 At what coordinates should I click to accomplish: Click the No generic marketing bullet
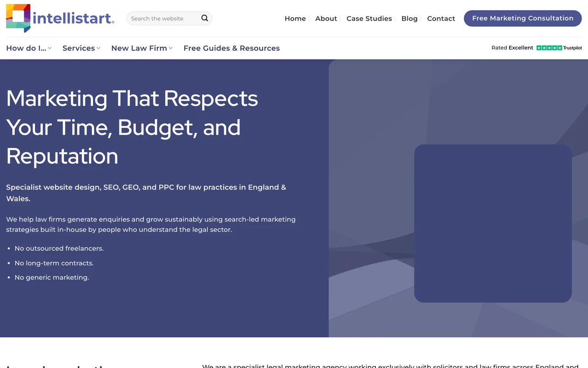tap(52, 277)
